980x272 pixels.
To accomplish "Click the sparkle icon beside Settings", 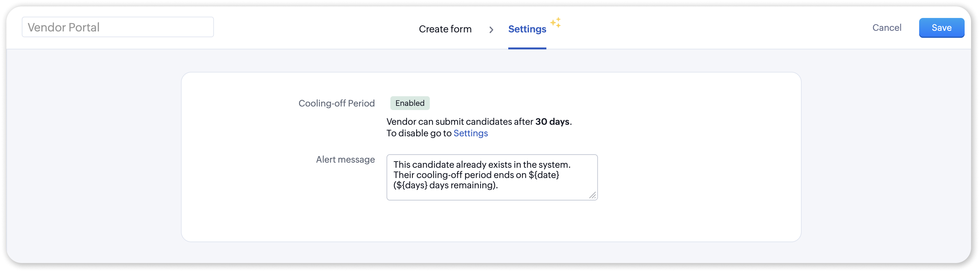I will pyautogui.click(x=555, y=22).
